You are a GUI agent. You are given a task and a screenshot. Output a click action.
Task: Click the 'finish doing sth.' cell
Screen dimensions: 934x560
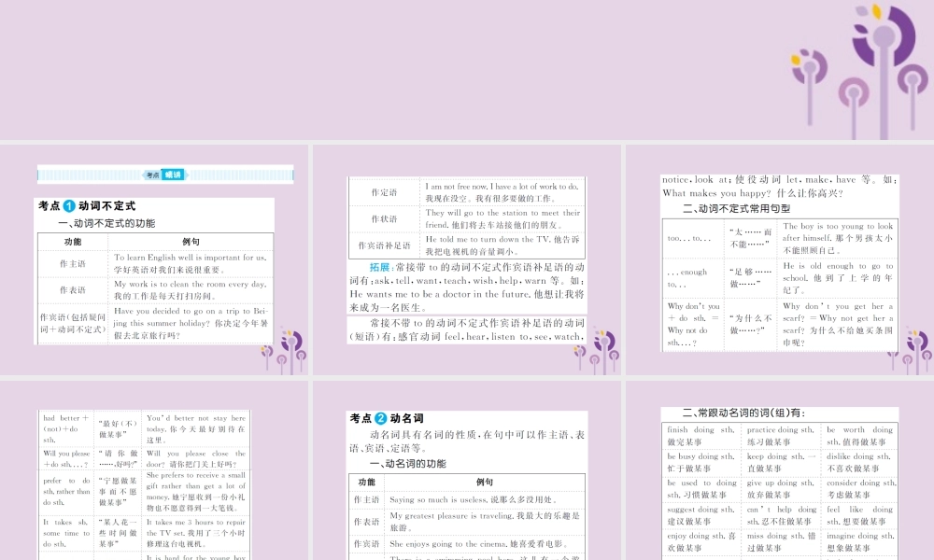(701, 436)
